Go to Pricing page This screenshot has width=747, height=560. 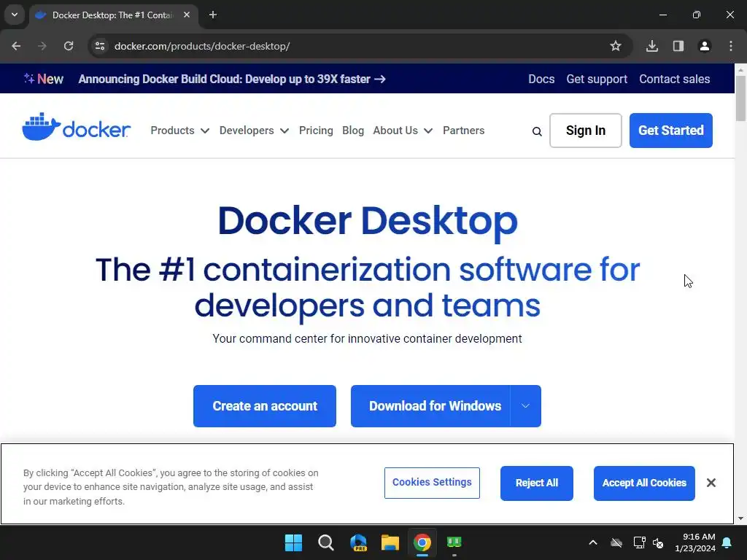[316, 131]
